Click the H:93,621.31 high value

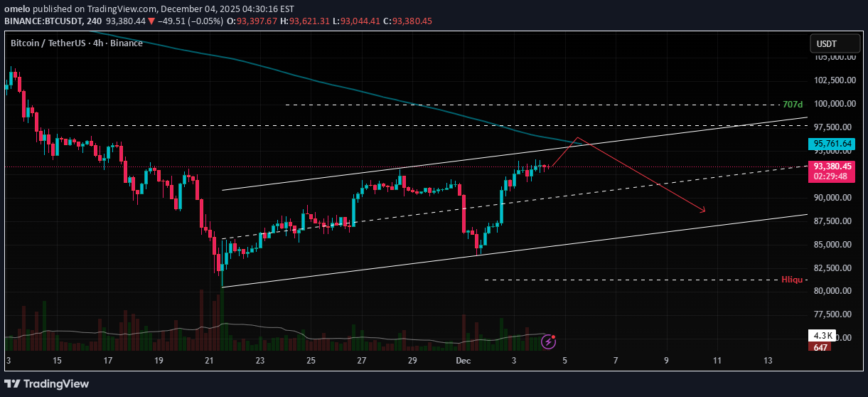click(306, 21)
